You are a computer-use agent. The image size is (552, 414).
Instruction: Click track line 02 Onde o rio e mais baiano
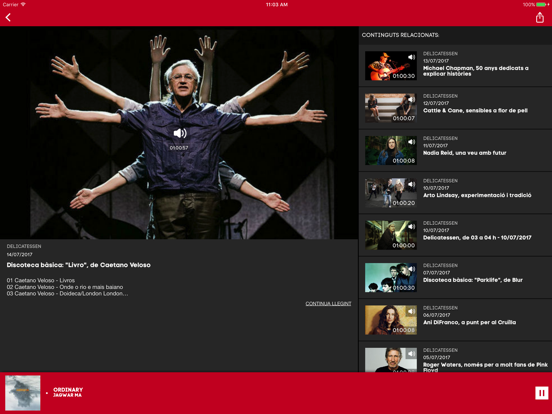(x=65, y=287)
